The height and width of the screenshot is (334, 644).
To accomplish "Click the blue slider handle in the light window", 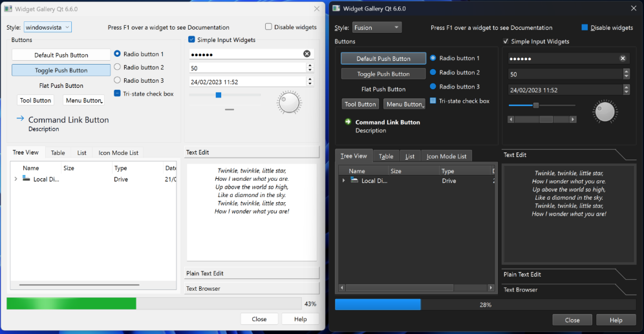I will tap(219, 95).
